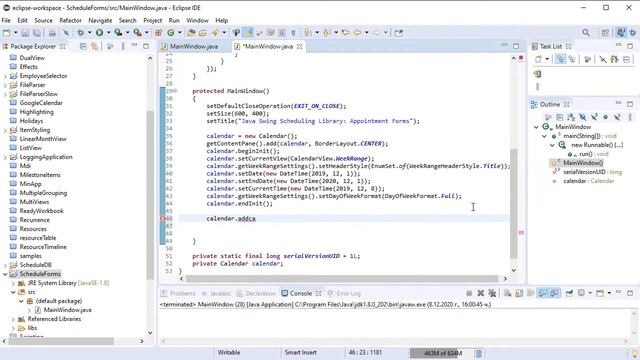Click Run Garbage Collector trash icon
The image size is (640, 360).
[x=479, y=353]
